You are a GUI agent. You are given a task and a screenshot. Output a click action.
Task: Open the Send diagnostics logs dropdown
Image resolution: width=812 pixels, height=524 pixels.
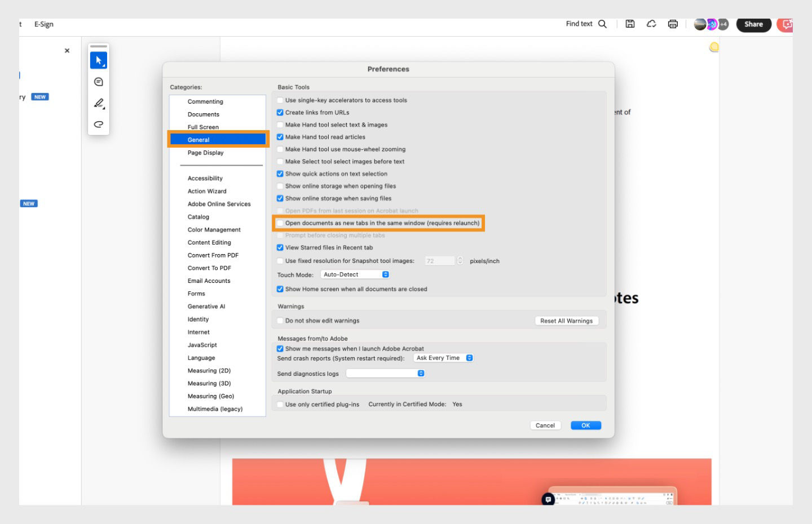(386, 373)
